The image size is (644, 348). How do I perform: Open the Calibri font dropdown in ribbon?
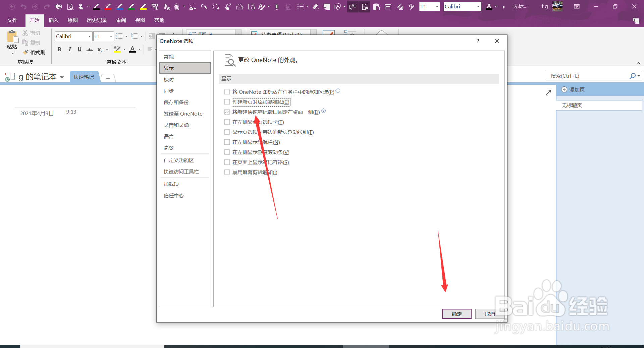point(90,36)
